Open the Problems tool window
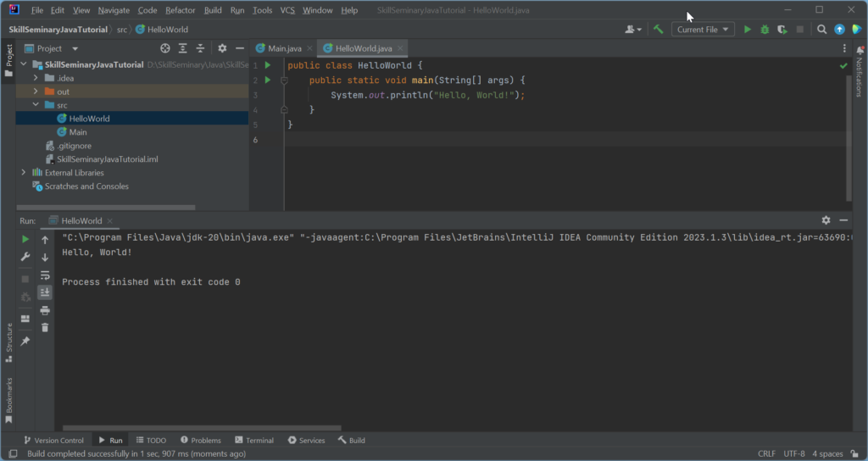This screenshot has width=868, height=461. tap(200, 440)
